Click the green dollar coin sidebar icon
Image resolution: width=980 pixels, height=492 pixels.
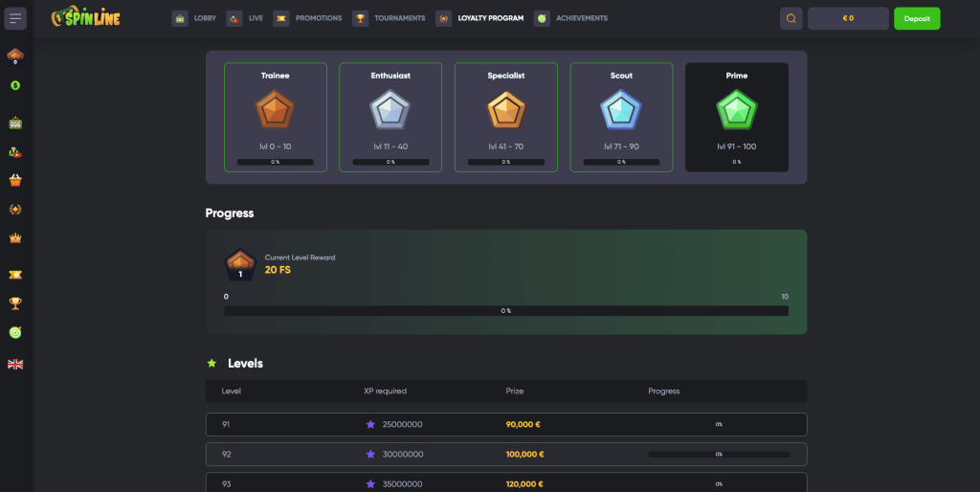pos(15,85)
